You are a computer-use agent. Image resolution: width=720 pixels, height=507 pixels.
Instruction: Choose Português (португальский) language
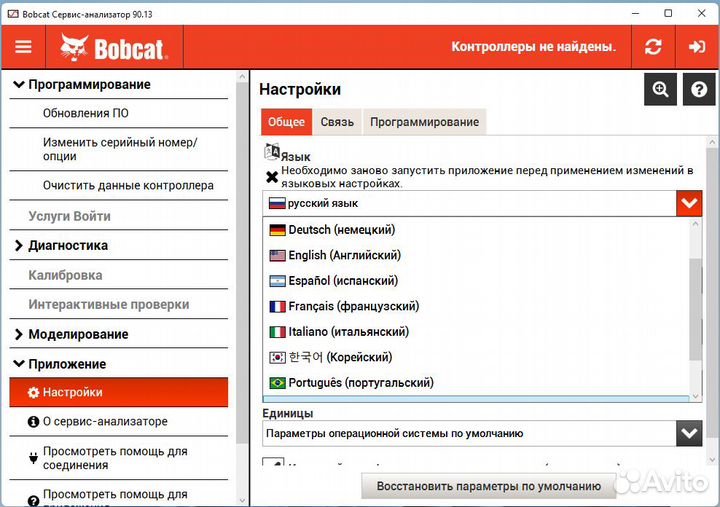point(476,383)
